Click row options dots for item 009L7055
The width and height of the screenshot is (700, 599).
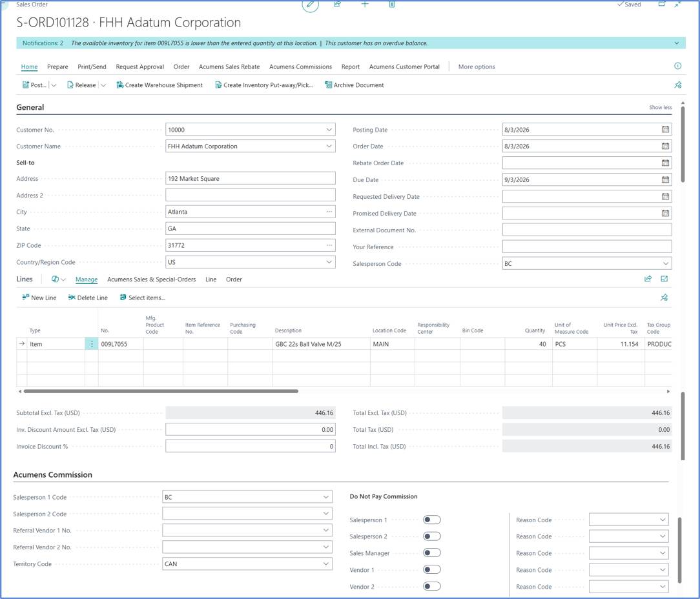tap(92, 343)
